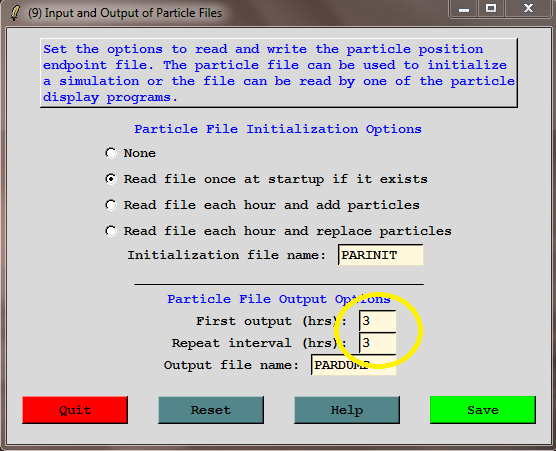Click the feather icon in title bar

pos(15,13)
